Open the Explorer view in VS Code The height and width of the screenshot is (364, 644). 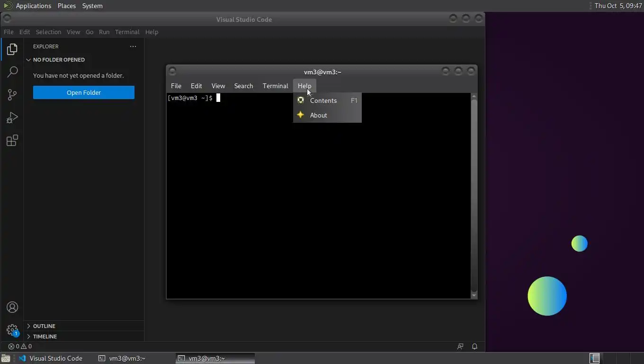click(x=12, y=49)
